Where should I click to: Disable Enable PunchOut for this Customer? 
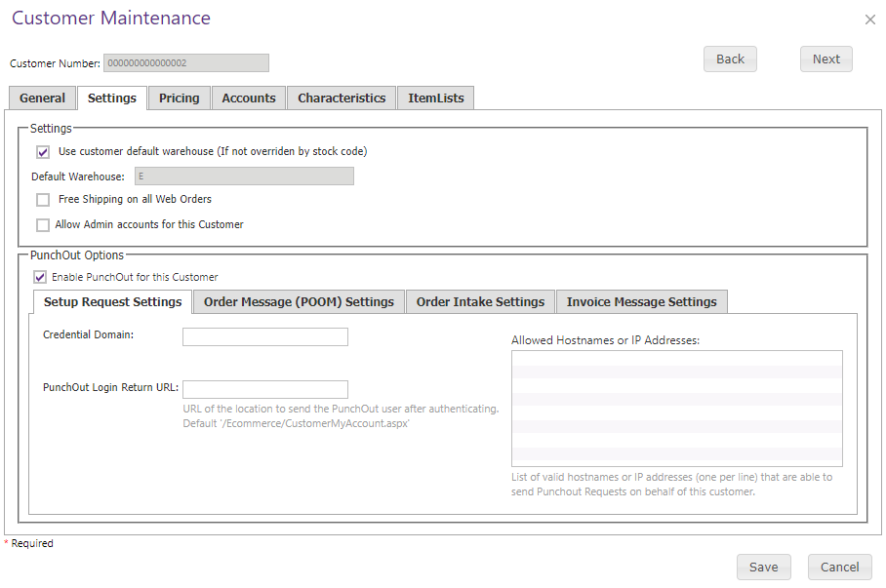tap(40, 277)
